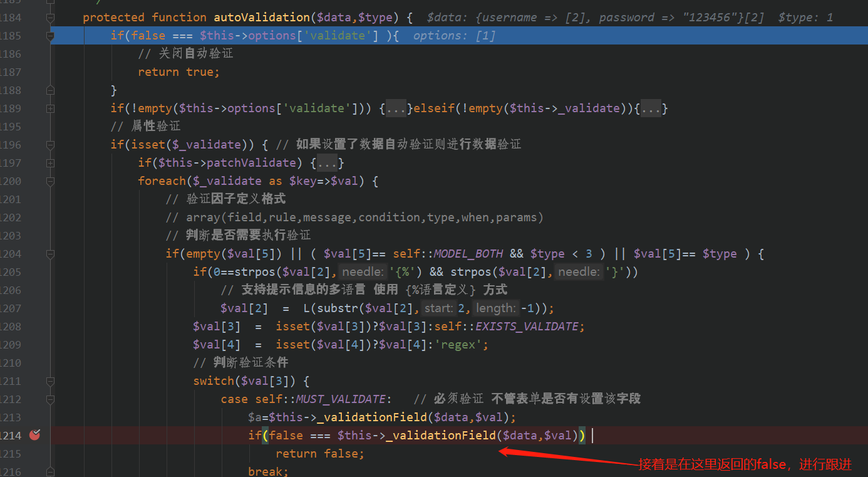Click the 'break;' statement on line 1216
This screenshot has height=477, width=868.
point(269,471)
